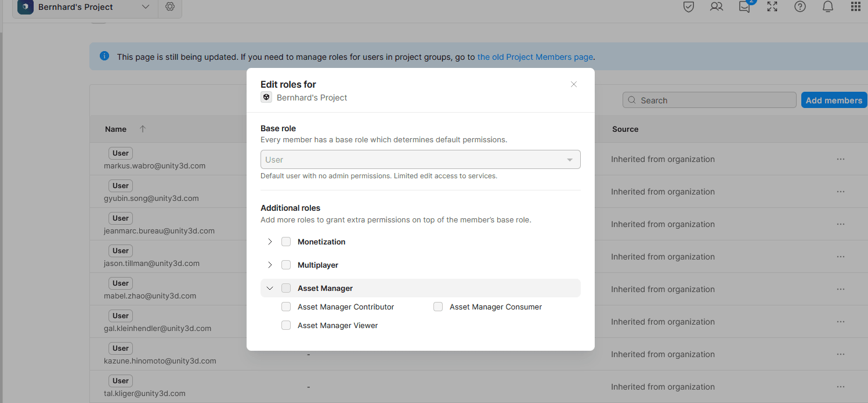Enable the Asset Manager Contributor checkbox

tap(286, 307)
